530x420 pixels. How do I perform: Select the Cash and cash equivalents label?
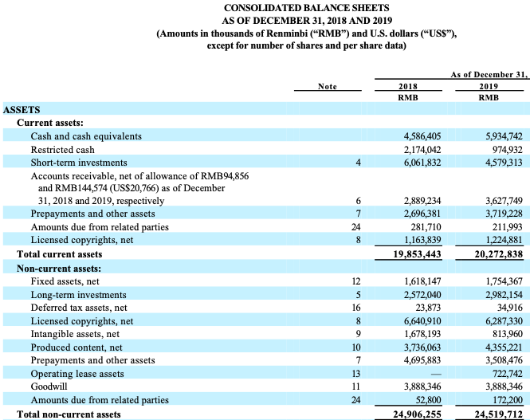tap(85, 136)
